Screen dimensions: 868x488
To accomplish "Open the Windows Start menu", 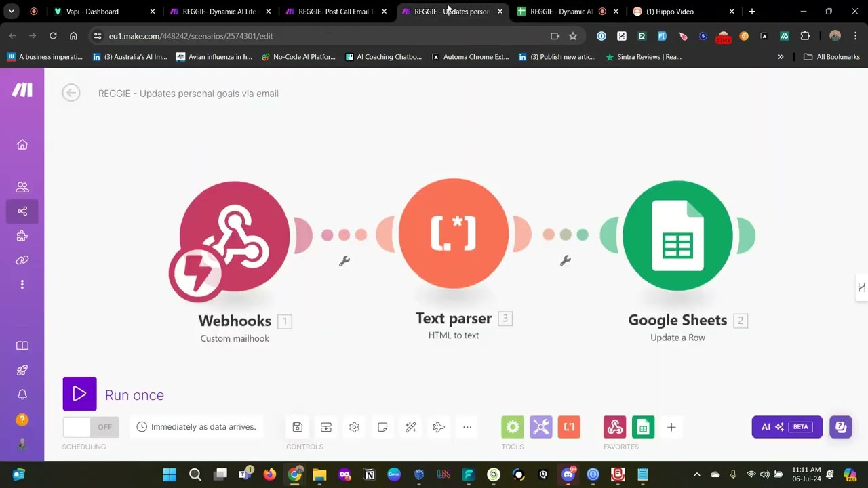I will tap(170, 474).
